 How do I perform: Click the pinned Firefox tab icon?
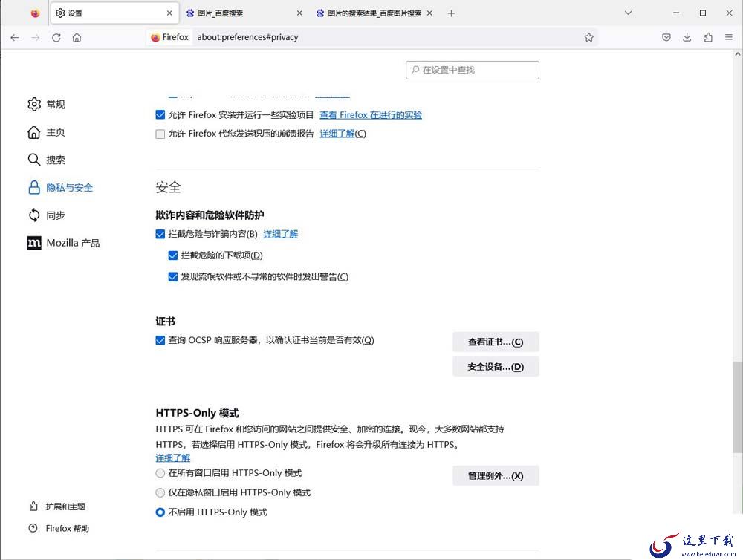35,13
